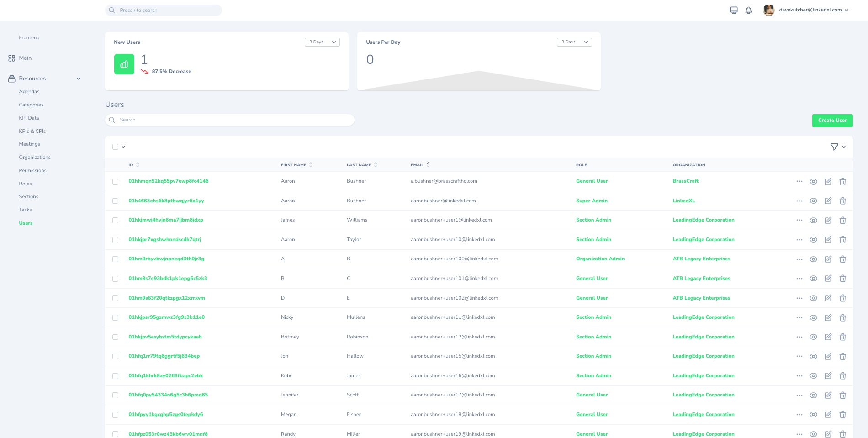Go to Frontend link in sidebar

[x=29, y=38]
